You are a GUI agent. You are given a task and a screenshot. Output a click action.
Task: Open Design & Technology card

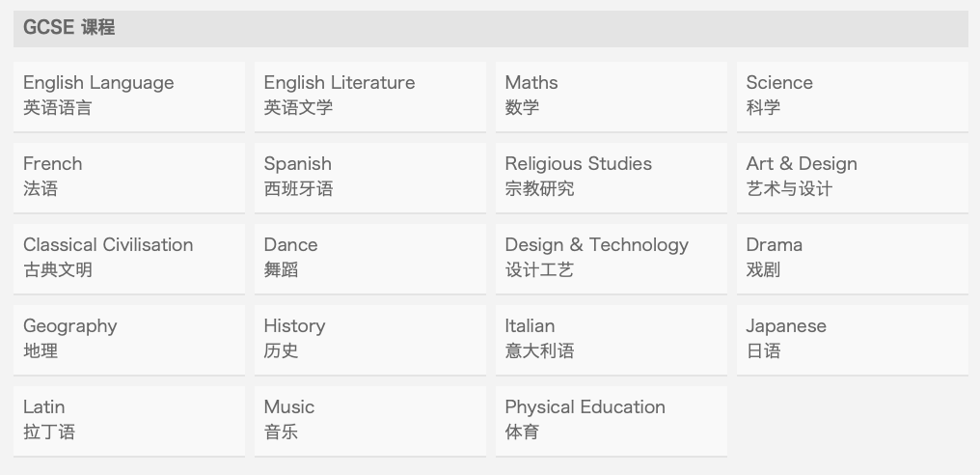click(612, 259)
